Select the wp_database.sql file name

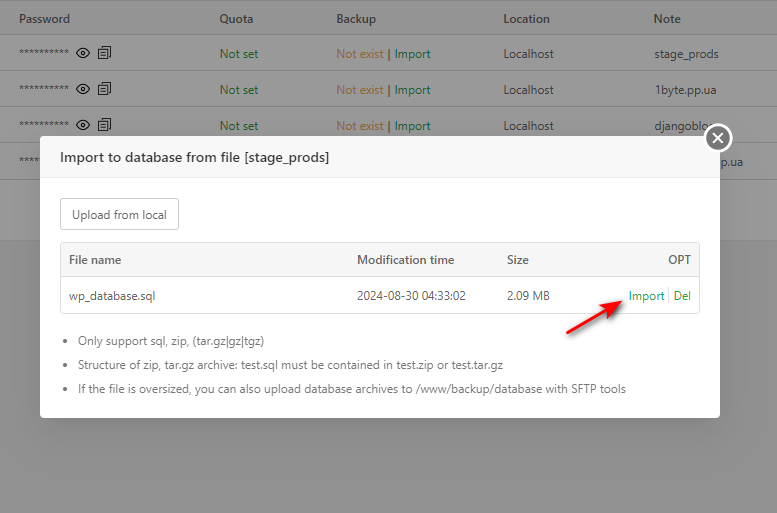pos(112,296)
